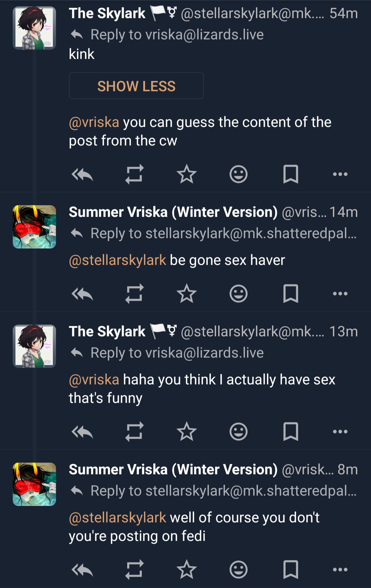This screenshot has width=371, height=588.
Task: Favorite the 8m Vriska post with the star
Action: pos(187,570)
